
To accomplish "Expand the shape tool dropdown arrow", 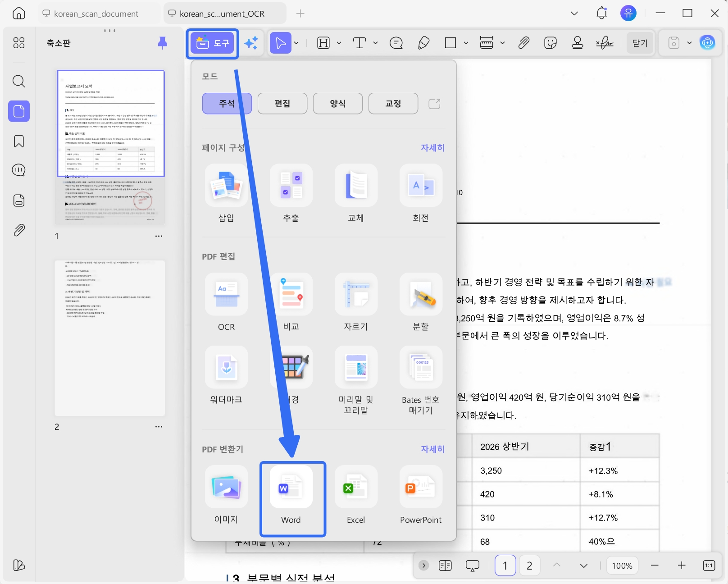I will click(466, 43).
